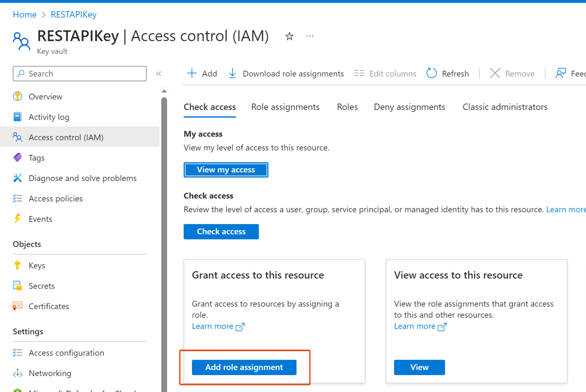586x392 pixels.
Task: Open the more options ellipsis menu
Action: point(309,36)
